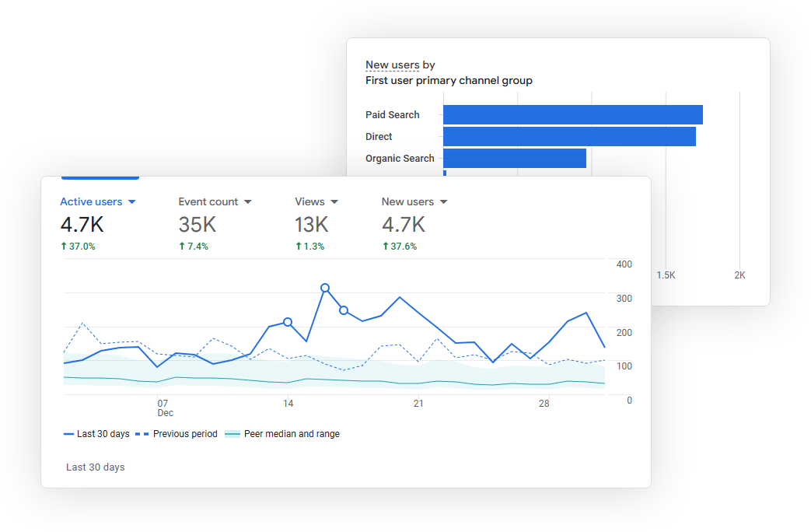Open the Views metric dropdown arrow
Viewport: 811px width, 532px height.
click(334, 202)
